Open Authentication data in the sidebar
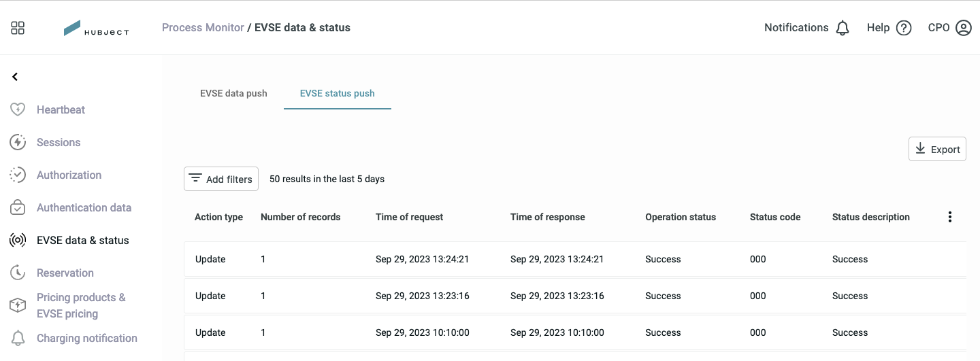The width and height of the screenshot is (980, 361). pos(84,207)
